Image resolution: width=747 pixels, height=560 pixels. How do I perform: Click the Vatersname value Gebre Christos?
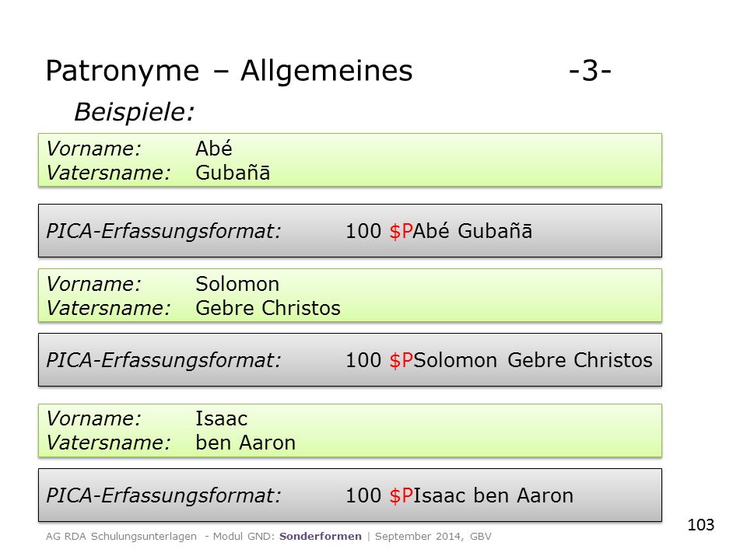(268, 308)
